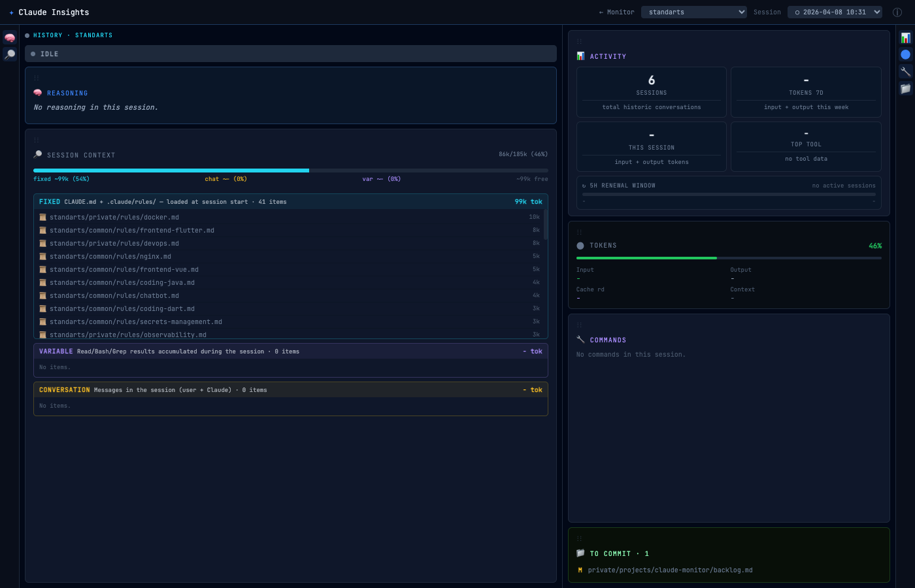Click the "~99k free" label
The image size is (915, 588).
(532, 179)
